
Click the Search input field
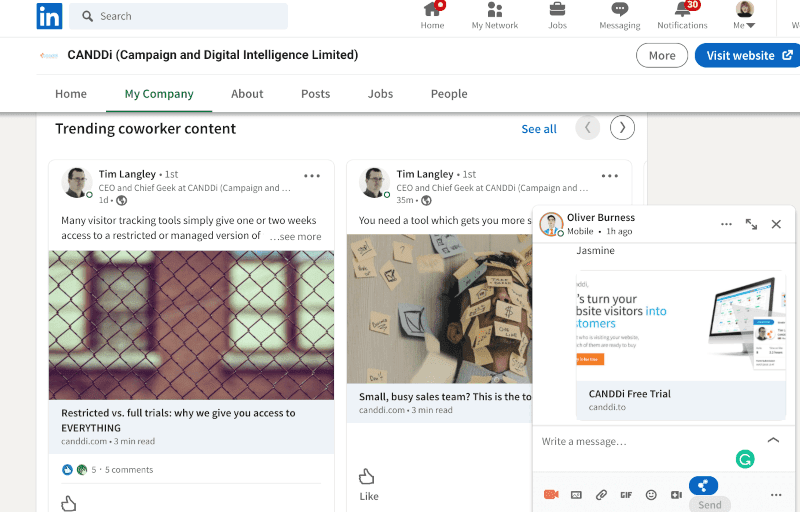tap(179, 16)
